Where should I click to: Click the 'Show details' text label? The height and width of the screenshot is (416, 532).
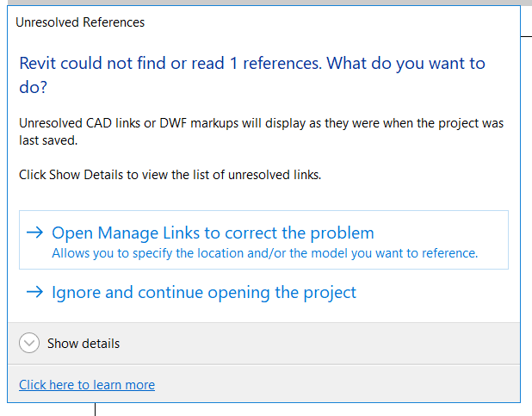pyautogui.click(x=84, y=343)
